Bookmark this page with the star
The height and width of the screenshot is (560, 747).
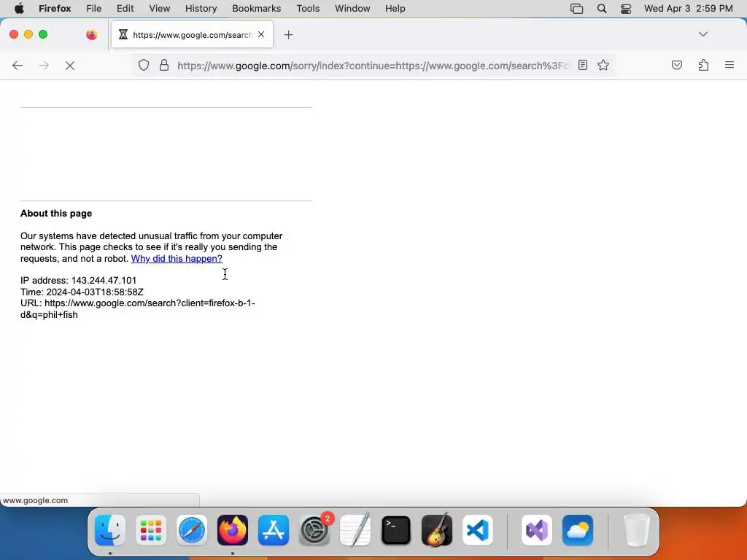603,65
